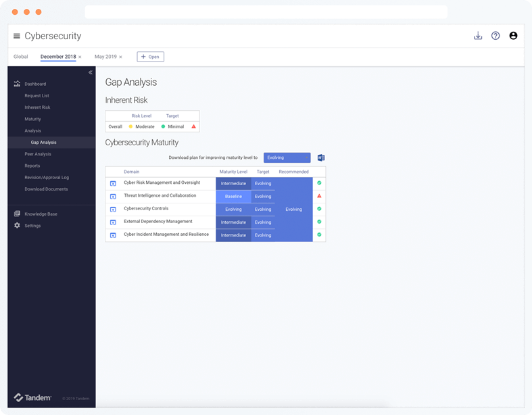Screen dimensions: 532x415
Task: Click the Settings gear in sidebar
Action: 18,226
